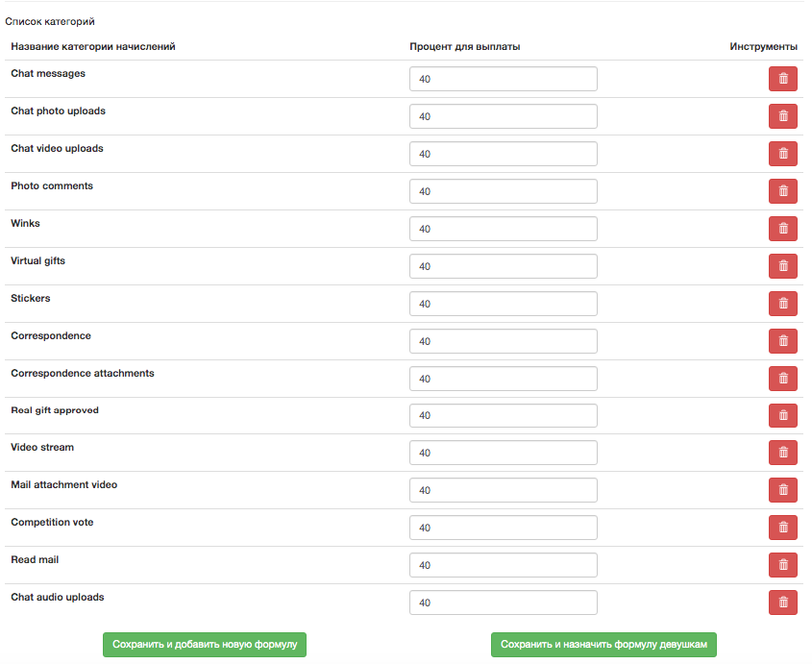Remove the Real gift approved row
The height and width of the screenshot is (664, 812).
pos(782,415)
